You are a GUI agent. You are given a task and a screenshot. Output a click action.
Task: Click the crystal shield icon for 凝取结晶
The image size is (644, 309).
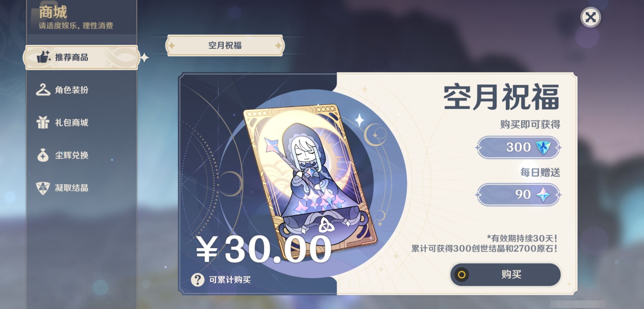point(43,188)
